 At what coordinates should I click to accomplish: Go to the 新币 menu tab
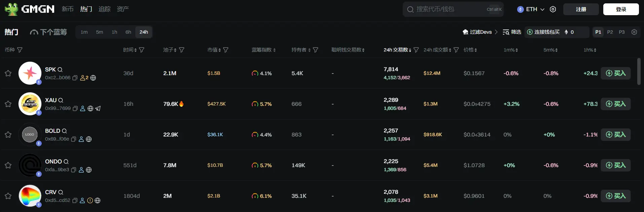pos(68,9)
